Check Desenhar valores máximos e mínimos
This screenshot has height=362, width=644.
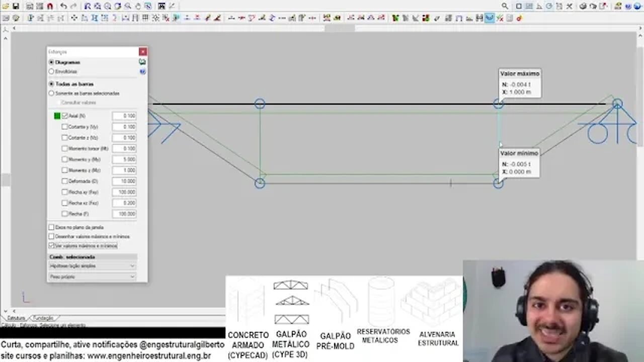[x=51, y=236]
